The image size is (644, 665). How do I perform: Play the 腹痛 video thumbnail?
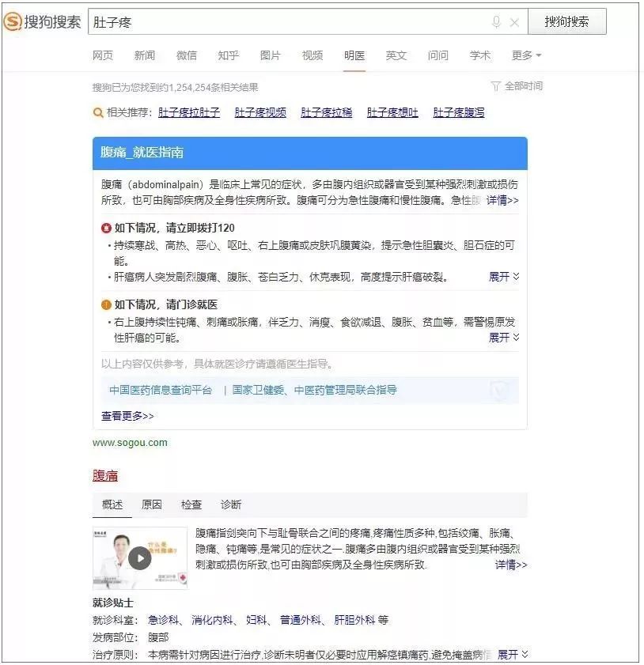pyautogui.click(x=140, y=558)
